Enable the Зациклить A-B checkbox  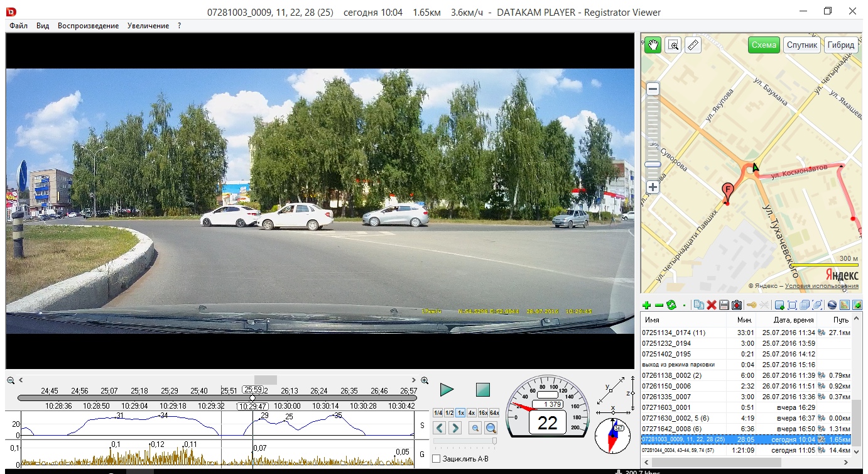(x=437, y=459)
